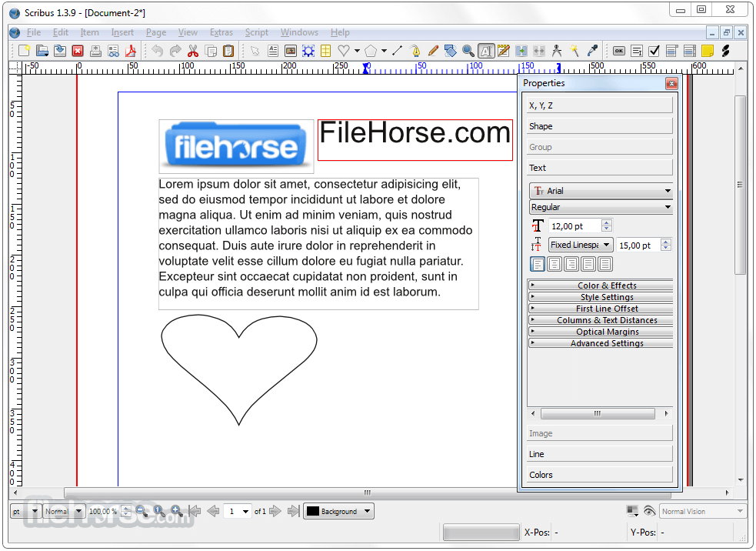
Task: Insert a PDF check box field
Action: 654,51
